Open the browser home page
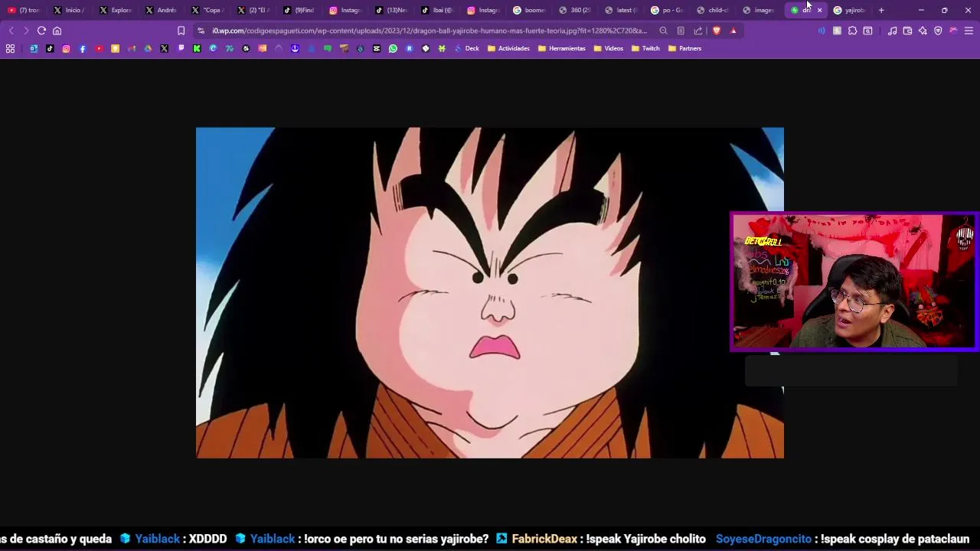 57,31
